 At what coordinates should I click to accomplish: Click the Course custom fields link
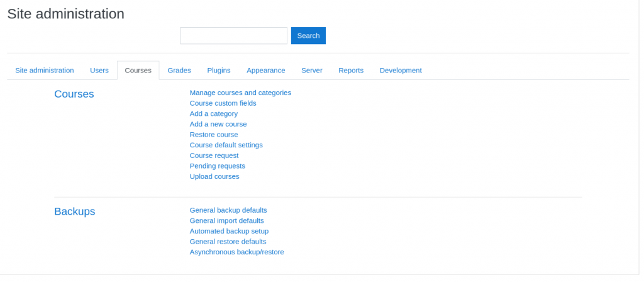click(x=223, y=103)
